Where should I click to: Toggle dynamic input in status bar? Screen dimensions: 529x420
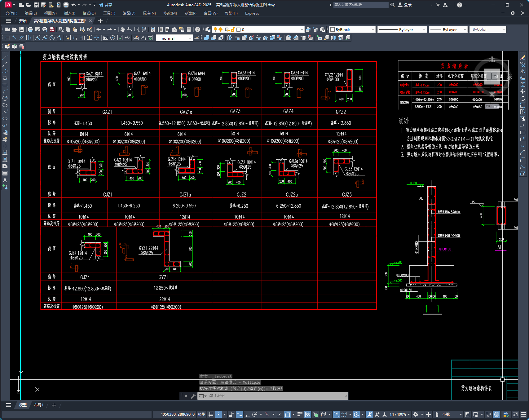click(239, 414)
